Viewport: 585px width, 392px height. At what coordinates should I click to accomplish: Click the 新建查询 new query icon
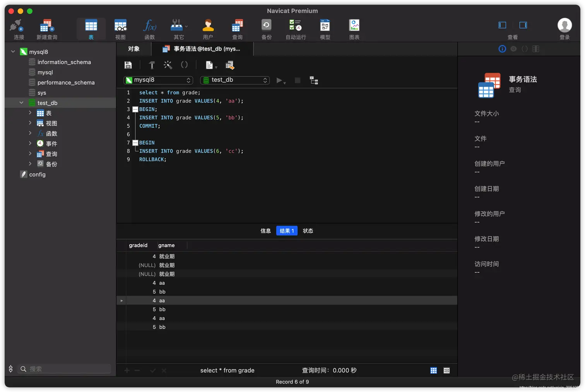point(47,29)
